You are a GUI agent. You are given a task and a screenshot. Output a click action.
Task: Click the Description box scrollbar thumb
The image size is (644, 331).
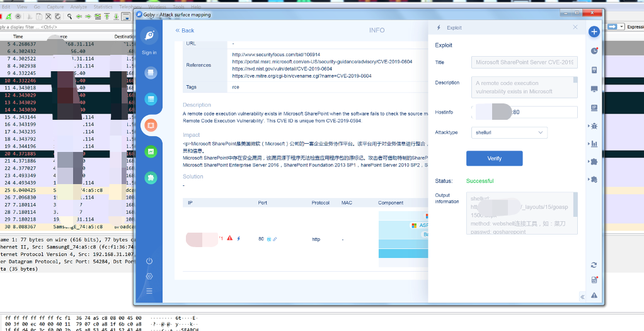tap(575, 80)
